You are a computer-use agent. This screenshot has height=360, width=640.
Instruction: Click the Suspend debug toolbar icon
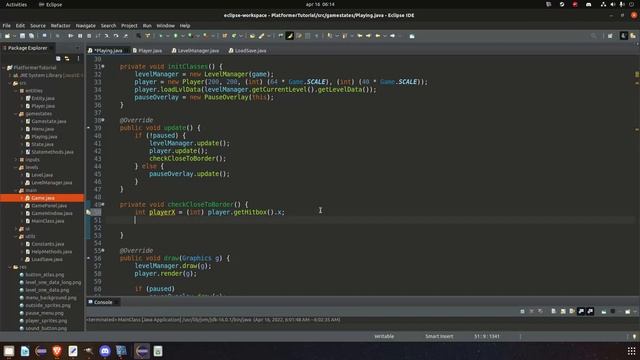[x=80, y=36]
